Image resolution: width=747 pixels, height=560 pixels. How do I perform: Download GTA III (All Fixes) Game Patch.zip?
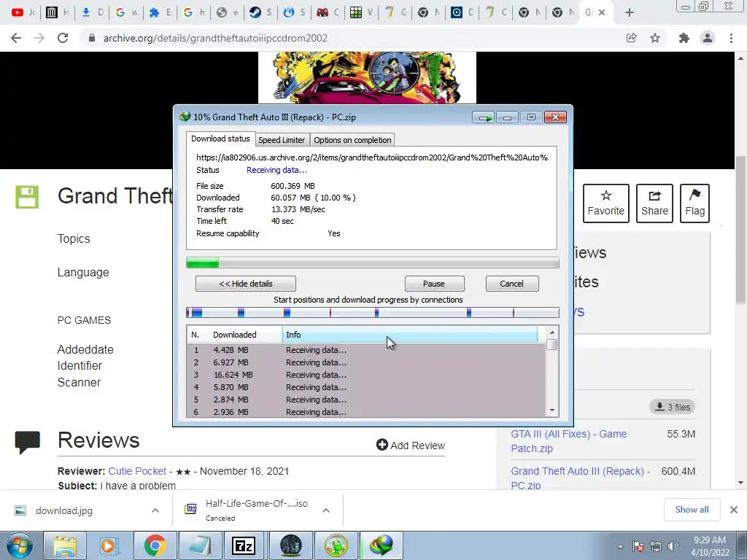tap(569, 441)
